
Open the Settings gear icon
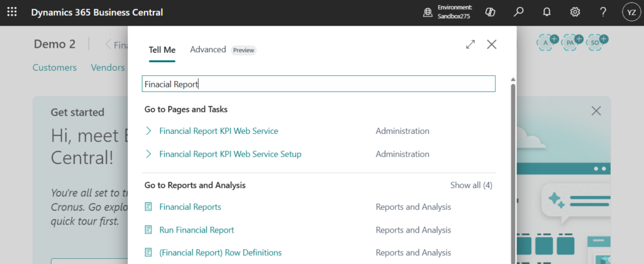point(575,12)
